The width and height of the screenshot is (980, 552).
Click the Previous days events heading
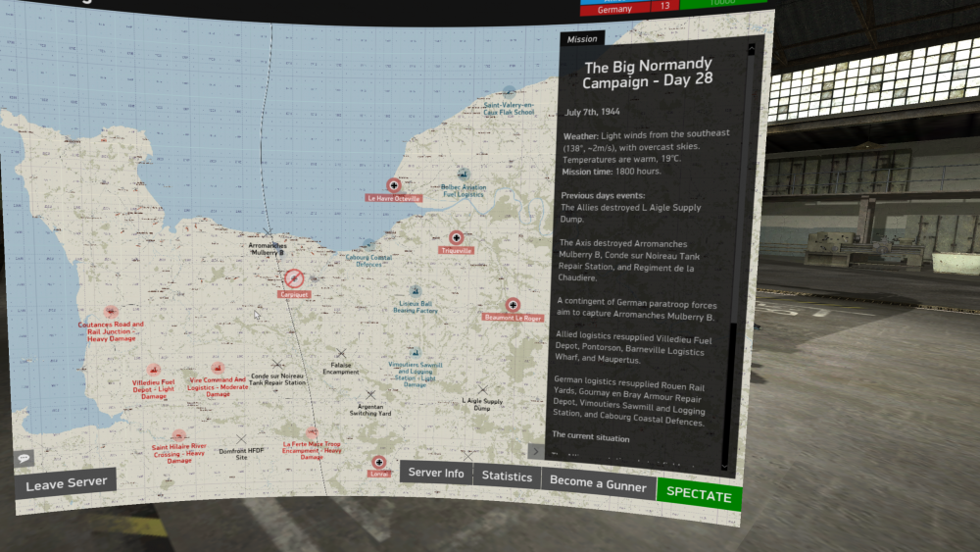[603, 195]
